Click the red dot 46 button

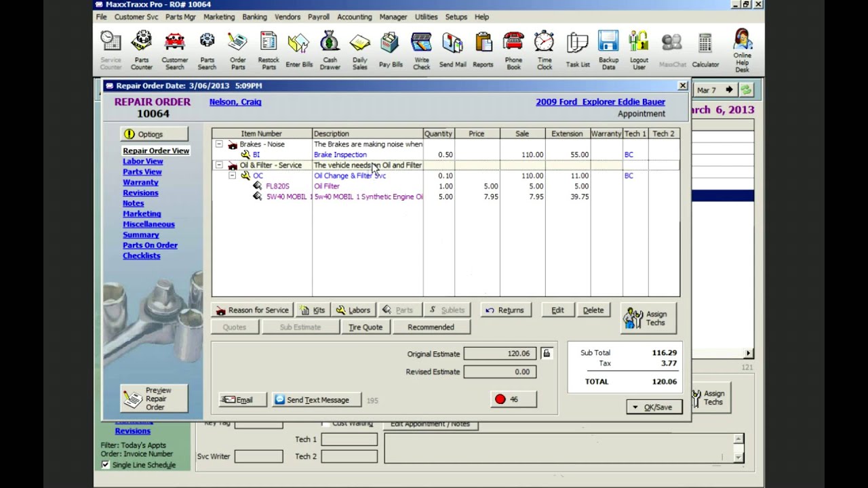point(513,399)
